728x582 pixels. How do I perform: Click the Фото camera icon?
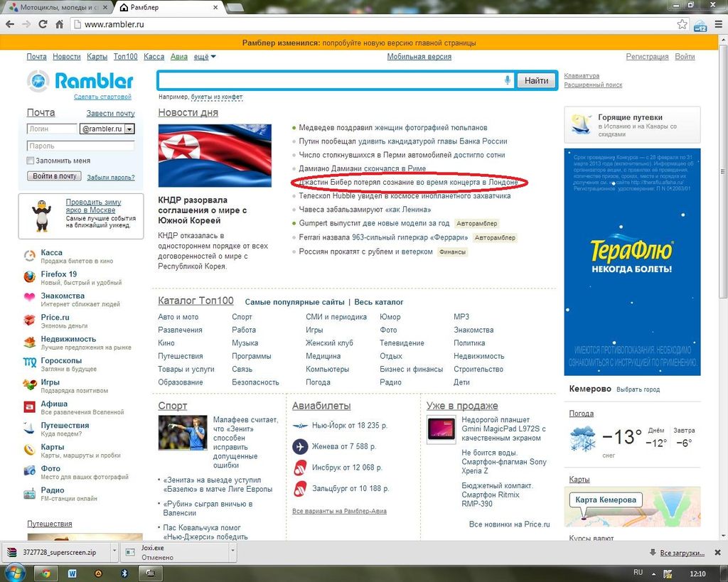29,471
